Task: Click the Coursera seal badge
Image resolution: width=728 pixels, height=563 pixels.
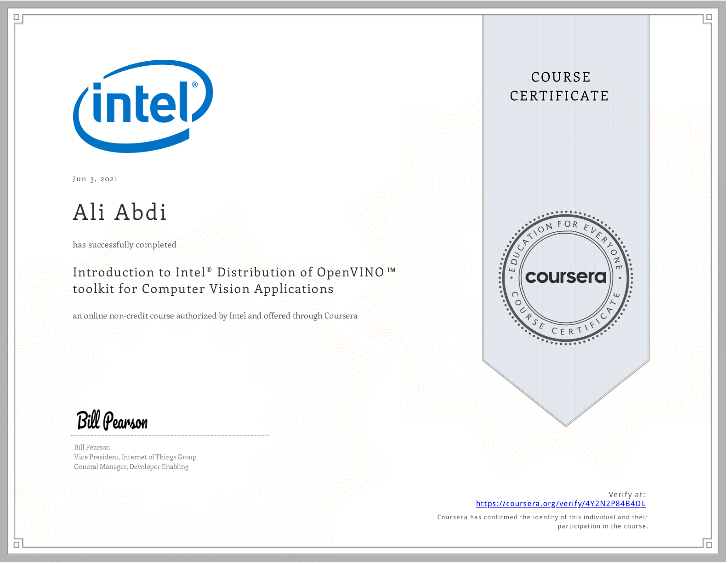Action: click(x=566, y=278)
